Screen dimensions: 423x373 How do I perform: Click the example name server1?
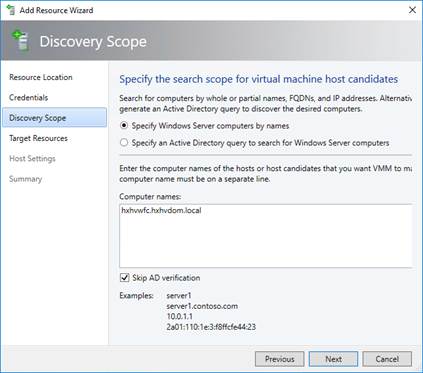coord(179,296)
